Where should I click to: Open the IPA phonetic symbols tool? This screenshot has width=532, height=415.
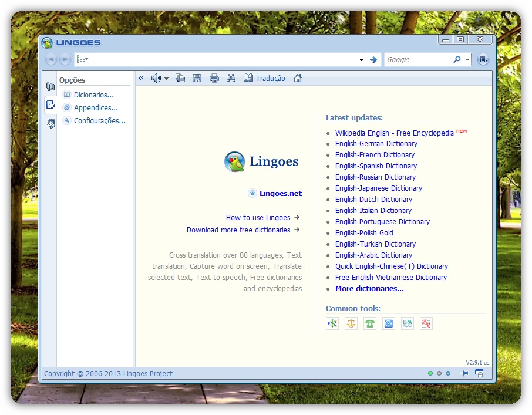[408, 323]
